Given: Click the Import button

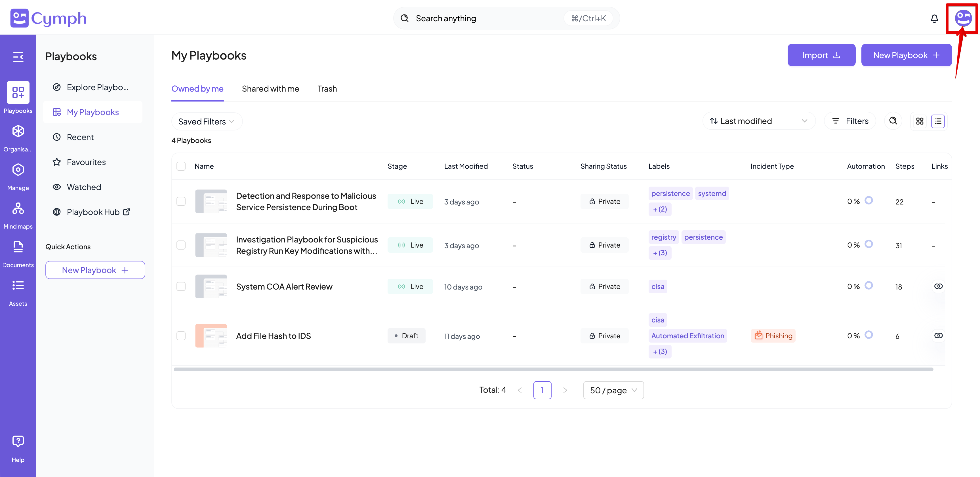Looking at the screenshot, I should (821, 55).
